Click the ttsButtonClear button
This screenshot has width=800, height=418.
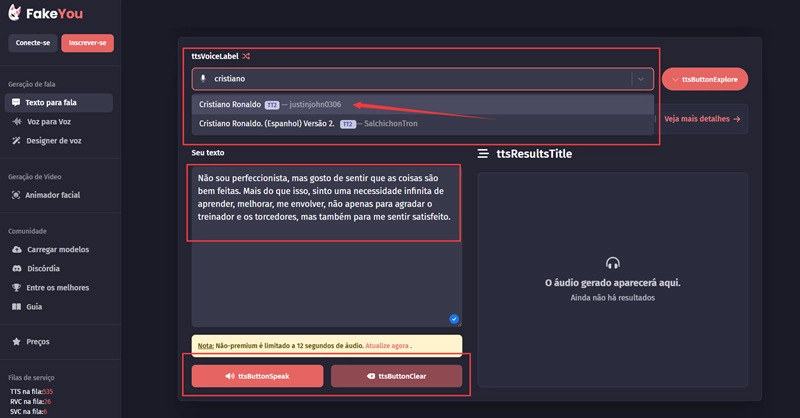pos(396,376)
